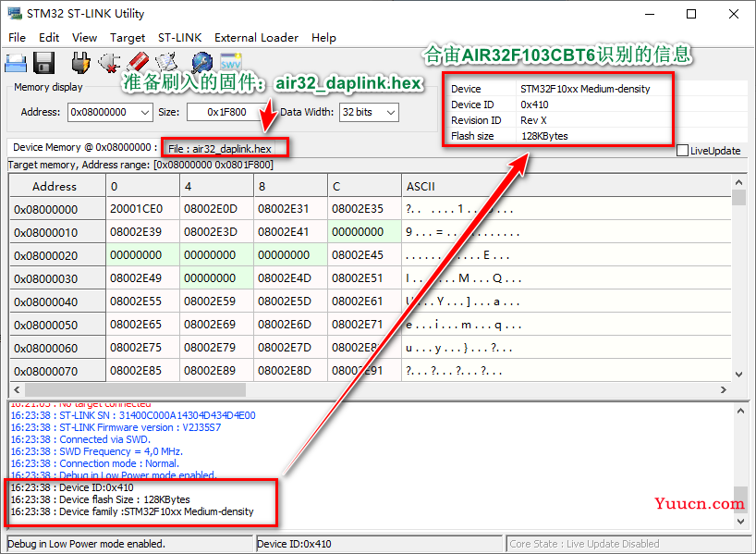This screenshot has height=554, width=756.
Task: Select memory cell 08002E4D
Action: (x=291, y=278)
